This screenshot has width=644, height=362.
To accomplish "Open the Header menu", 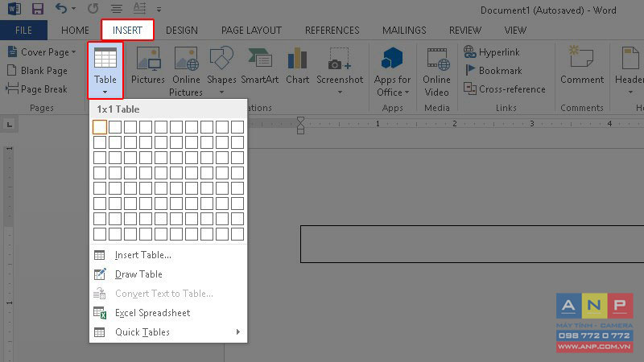I will 630,71.
